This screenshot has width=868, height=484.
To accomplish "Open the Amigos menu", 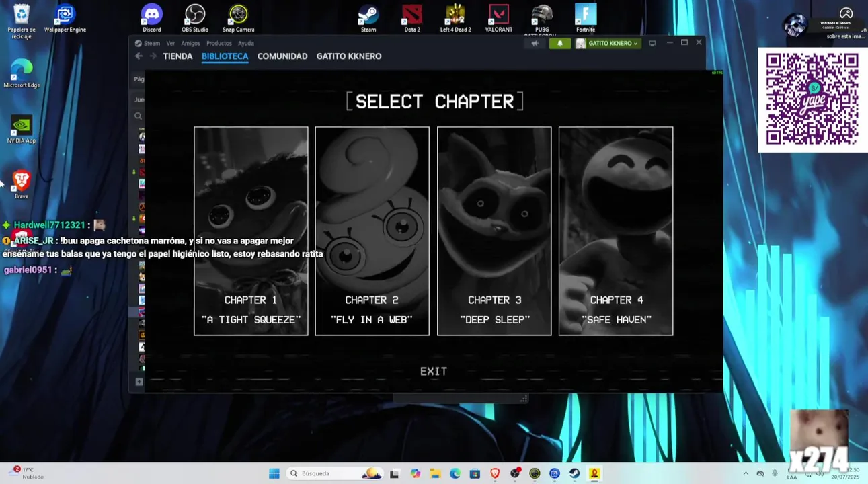I will (190, 43).
